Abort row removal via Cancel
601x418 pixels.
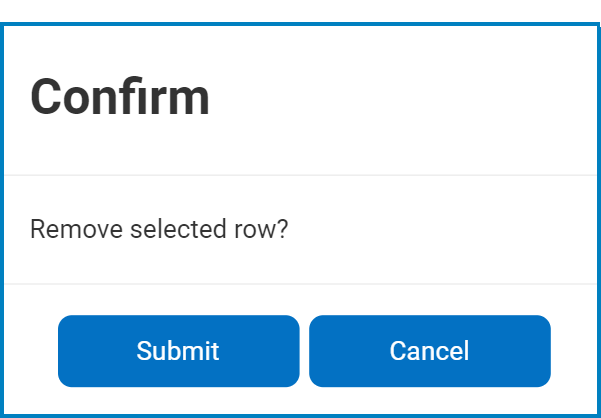click(429, 351)
